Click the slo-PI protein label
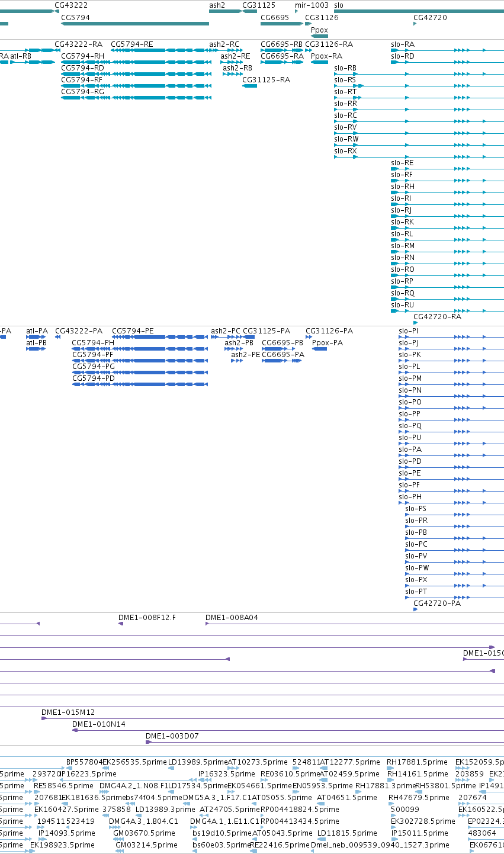504x854 pixels. click(409, 331)
